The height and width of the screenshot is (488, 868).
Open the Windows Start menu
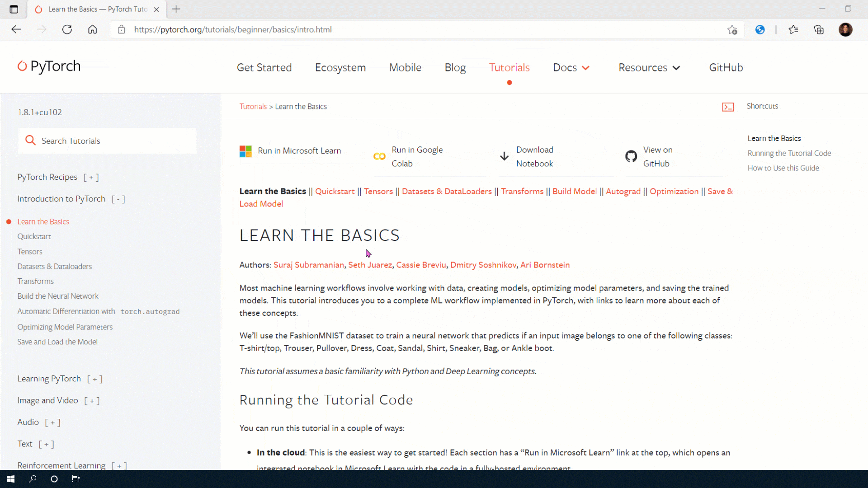(11, 479)
